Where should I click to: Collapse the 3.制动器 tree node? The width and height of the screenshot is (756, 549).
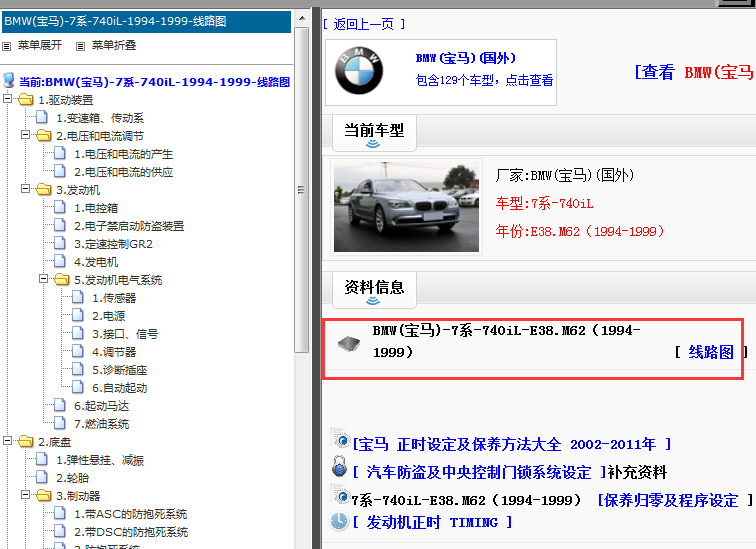point(25,495)
